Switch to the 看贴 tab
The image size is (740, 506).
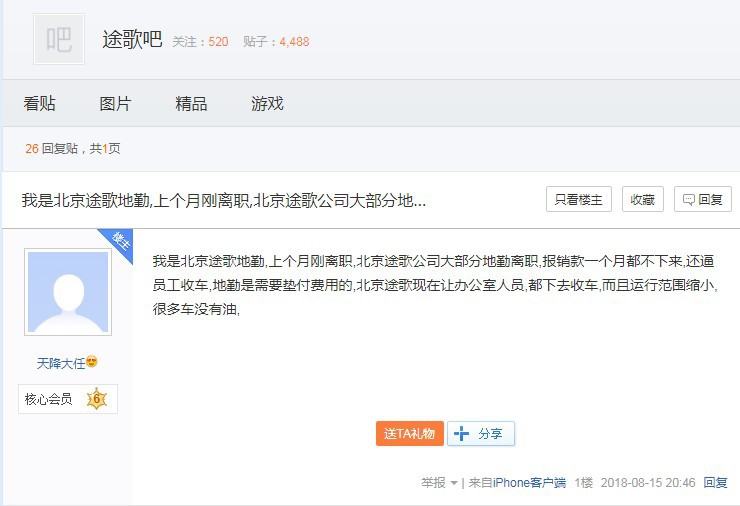(40, 104)
